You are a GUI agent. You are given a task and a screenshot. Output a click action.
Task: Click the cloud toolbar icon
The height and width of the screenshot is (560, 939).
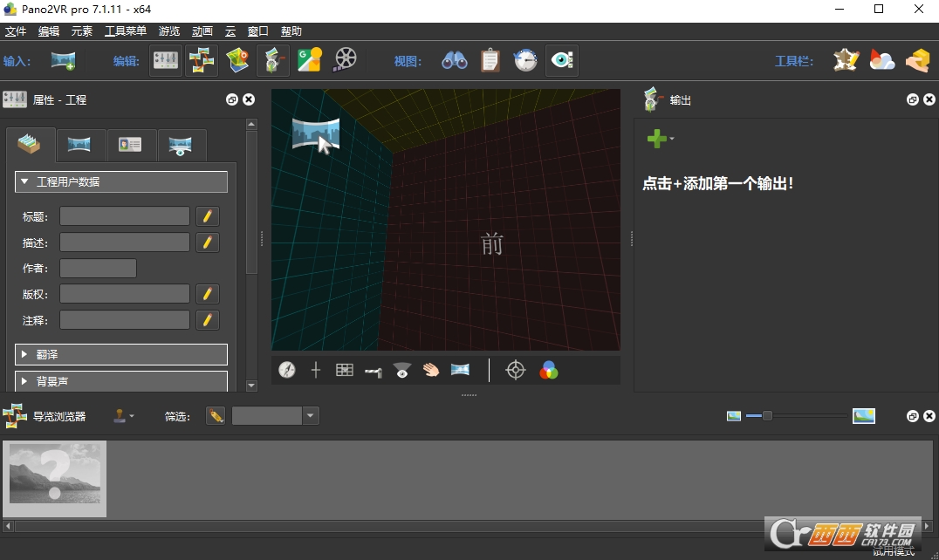click(882, 60)
